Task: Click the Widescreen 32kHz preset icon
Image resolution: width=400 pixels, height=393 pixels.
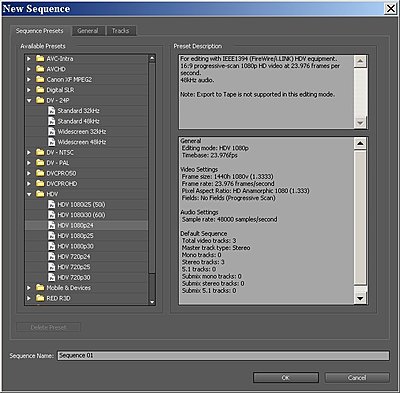Action: (x=51, y=131)
